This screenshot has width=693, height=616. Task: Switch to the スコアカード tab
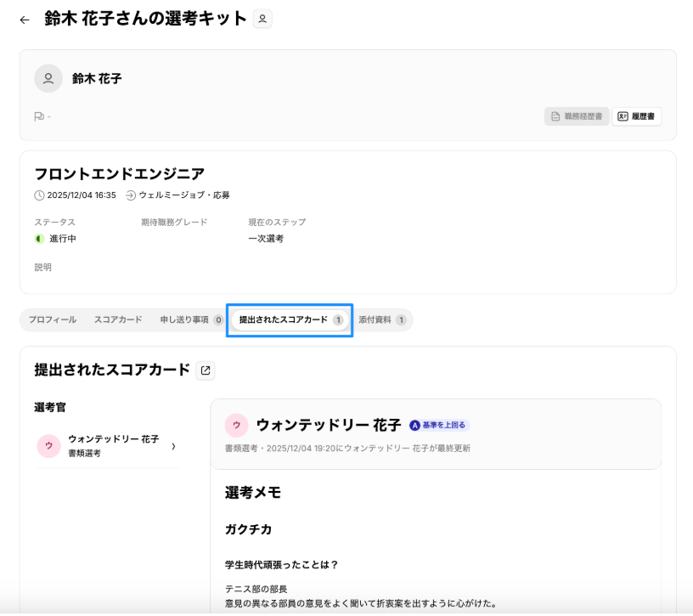(x=118, y=320)
